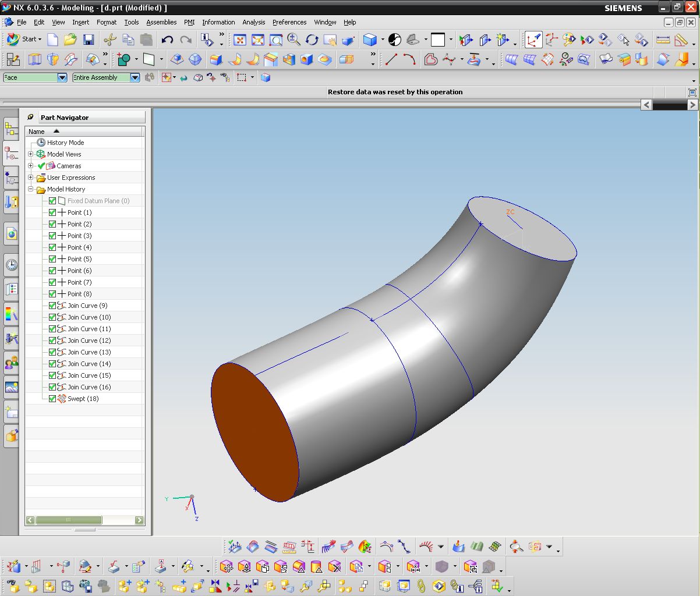Open the Insert menu
The image size is (700, 596).
coord(80,22)
